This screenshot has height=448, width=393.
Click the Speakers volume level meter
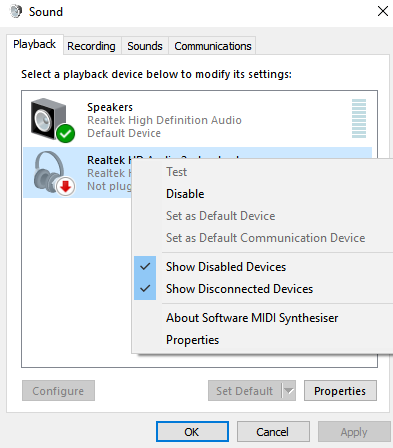(x=359, y=118)
